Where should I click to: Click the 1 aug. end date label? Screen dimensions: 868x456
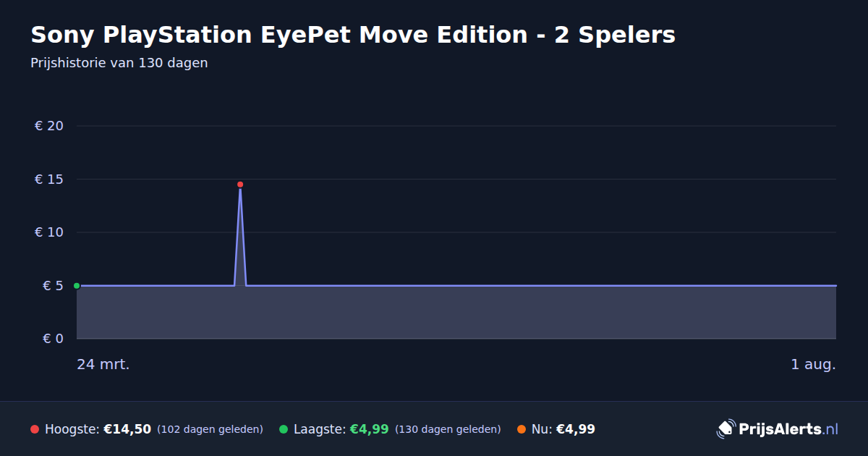(x=813, y=365)
